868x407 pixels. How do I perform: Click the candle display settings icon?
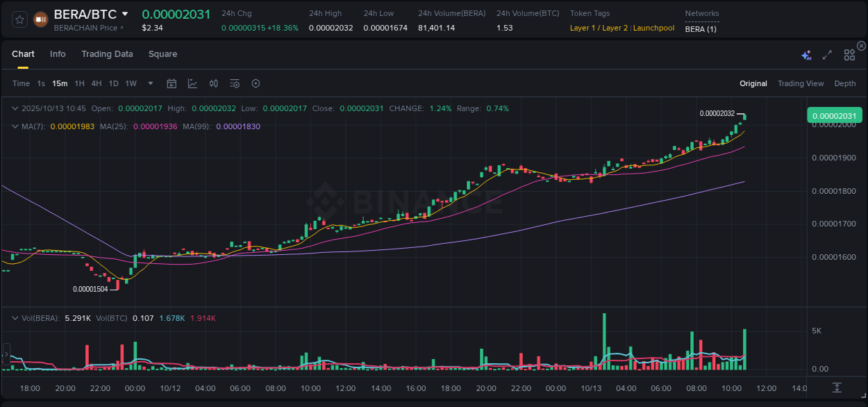(x=213, y=83)
